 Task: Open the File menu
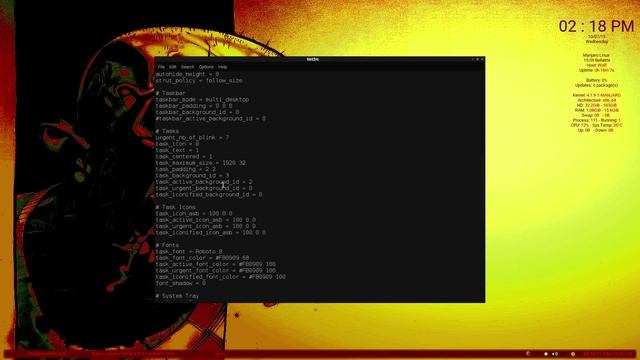(x=161, y=67)
